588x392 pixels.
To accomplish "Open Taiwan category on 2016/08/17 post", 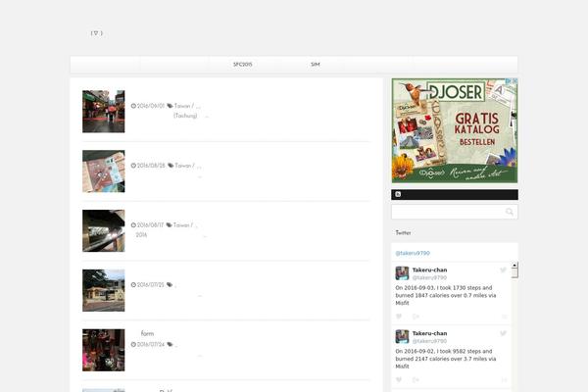I will pyautogui.click(x=181, y=225).
